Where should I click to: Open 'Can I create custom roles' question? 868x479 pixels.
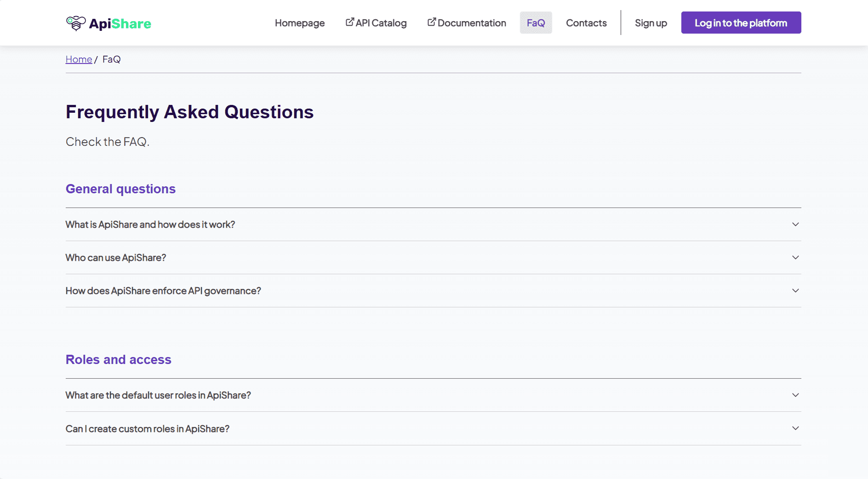tap(433, 428)
